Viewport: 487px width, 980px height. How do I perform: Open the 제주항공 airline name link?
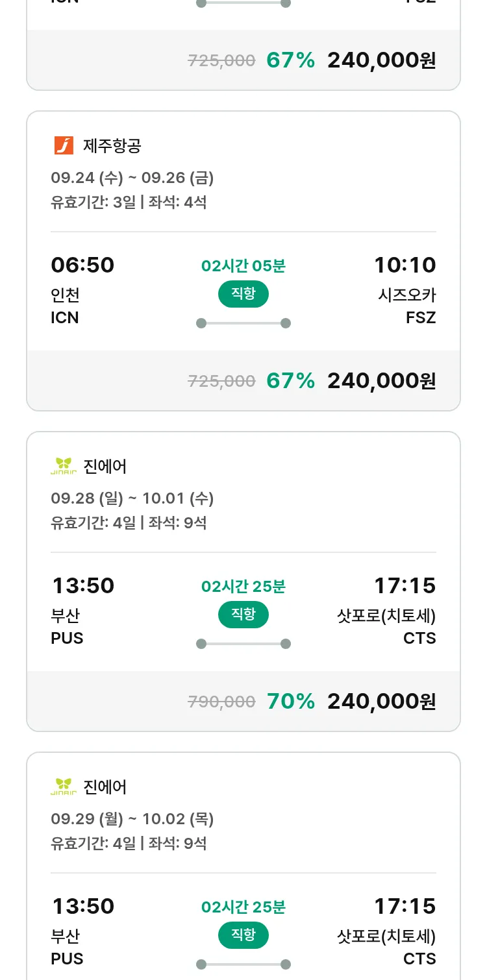112,146
